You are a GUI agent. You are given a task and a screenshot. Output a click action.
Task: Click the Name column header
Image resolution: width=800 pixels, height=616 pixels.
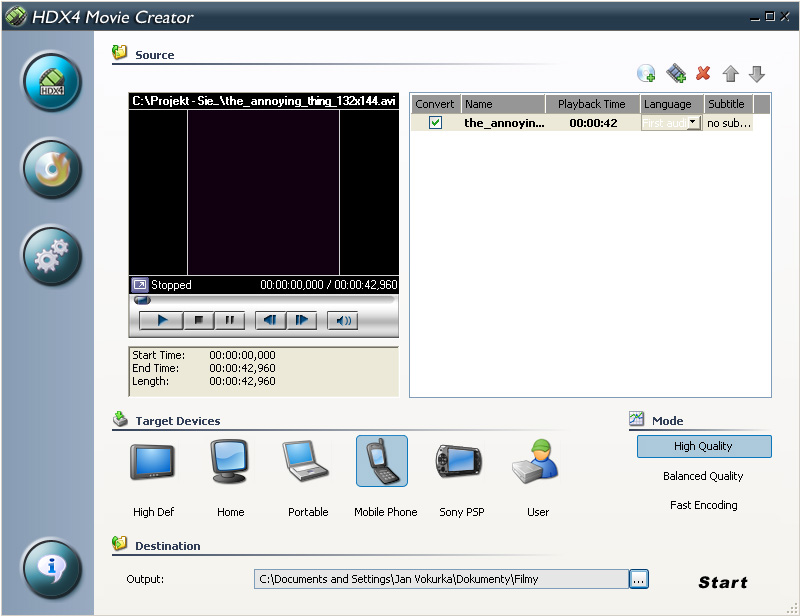pyautogui.click(x=503, y=104)
